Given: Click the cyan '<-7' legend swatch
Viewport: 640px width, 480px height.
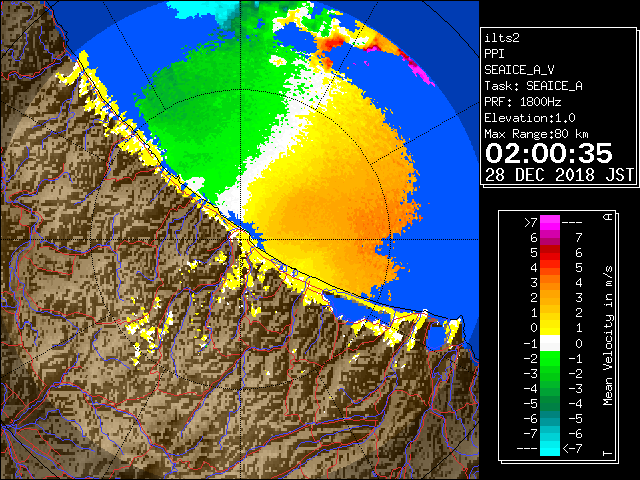Looking at the screenshot, I should click(550, 448).
